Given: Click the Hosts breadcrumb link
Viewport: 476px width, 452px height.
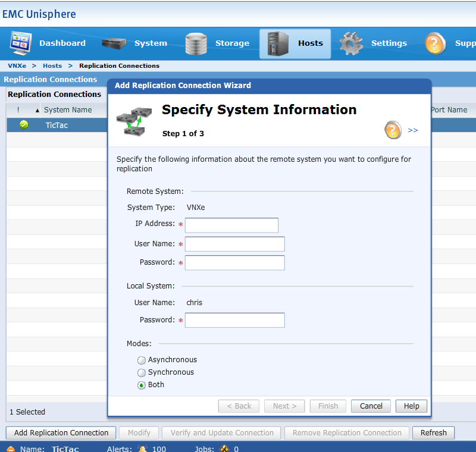Looking at the screenshot, I should pyautogui.click(x=52, y=66).
